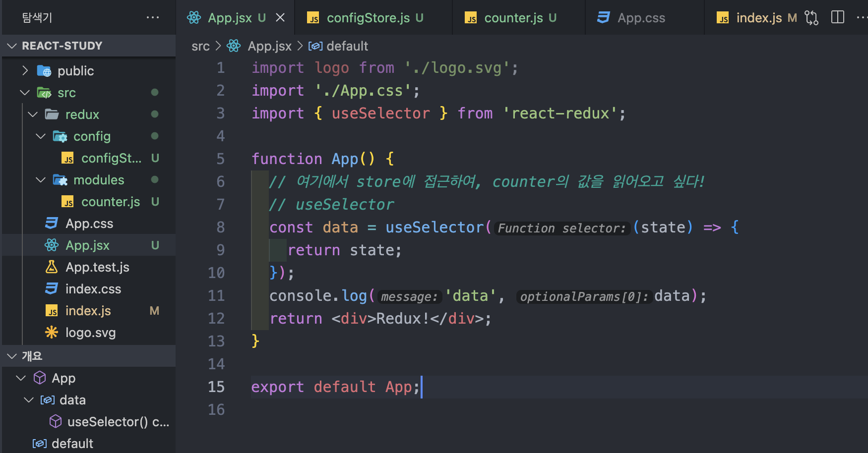Viewport: 868px width, 453px height.
Task: Select the default outline entry
Action: pyautogui.click(x=89, y=444)
